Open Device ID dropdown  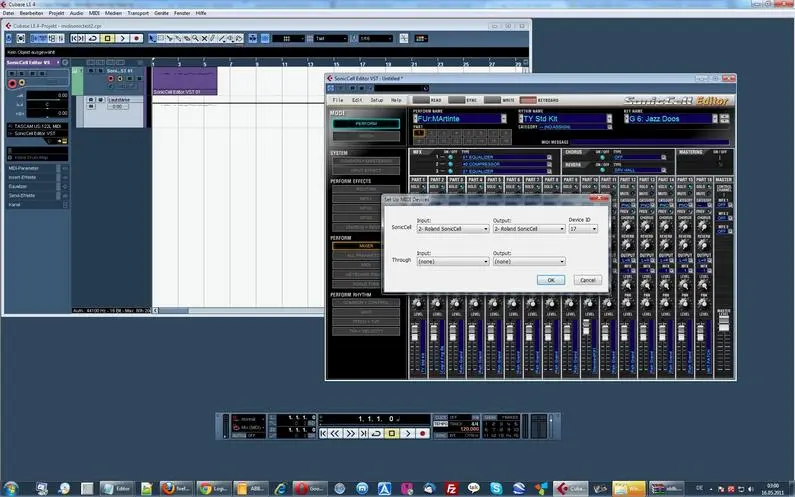coord(583,229)
